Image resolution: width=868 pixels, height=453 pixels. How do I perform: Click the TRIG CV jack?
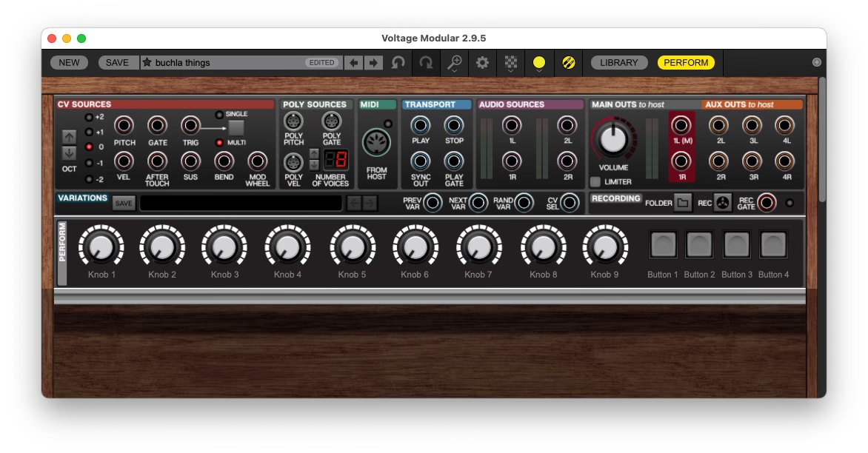click(190, 126)
